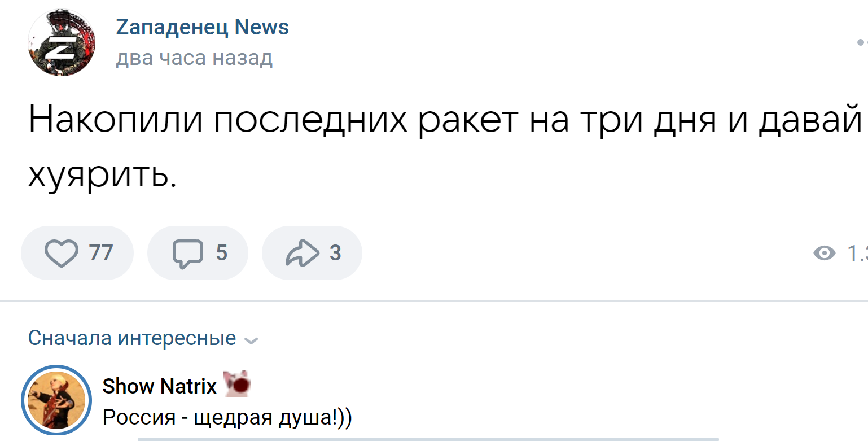Click the "два часа назад" post timestamp
Screen dimensions: 868x441
pyautogui.click(x=194, y=58)
